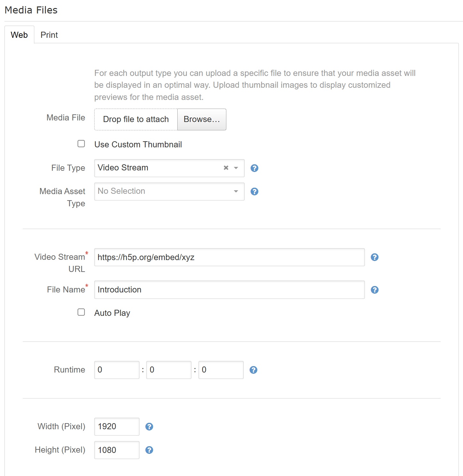Click the Media Asset Type help icon

point(254,192)
